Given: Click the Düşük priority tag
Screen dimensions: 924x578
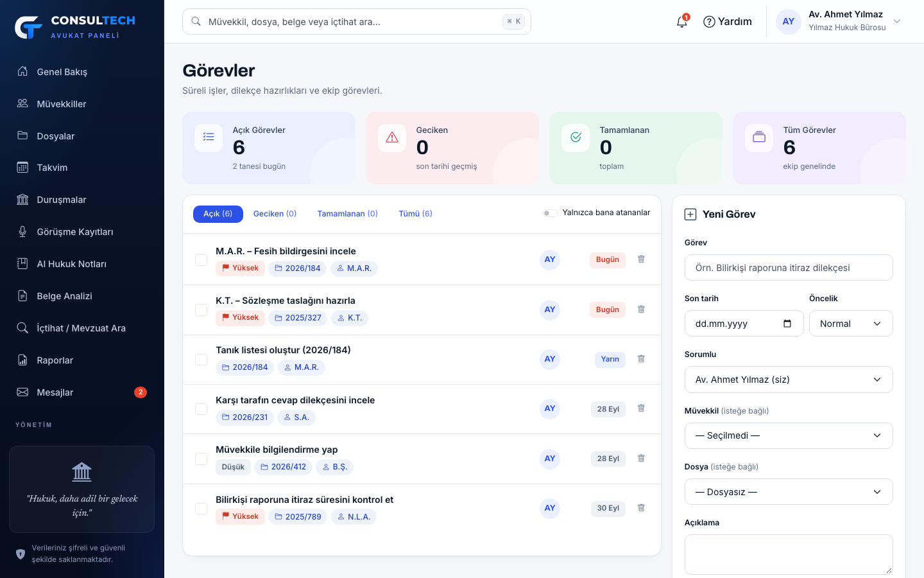Looking at the screenshot, I should click(233, 467).
